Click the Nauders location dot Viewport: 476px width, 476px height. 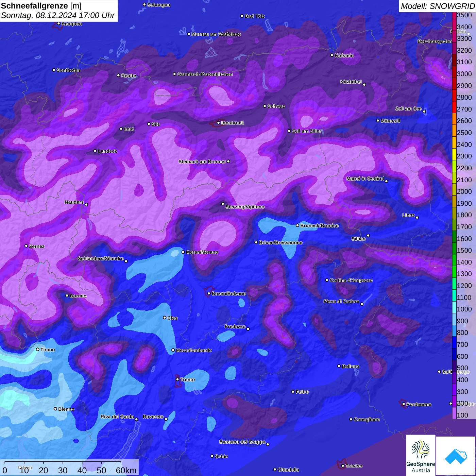tap(86, 205)
